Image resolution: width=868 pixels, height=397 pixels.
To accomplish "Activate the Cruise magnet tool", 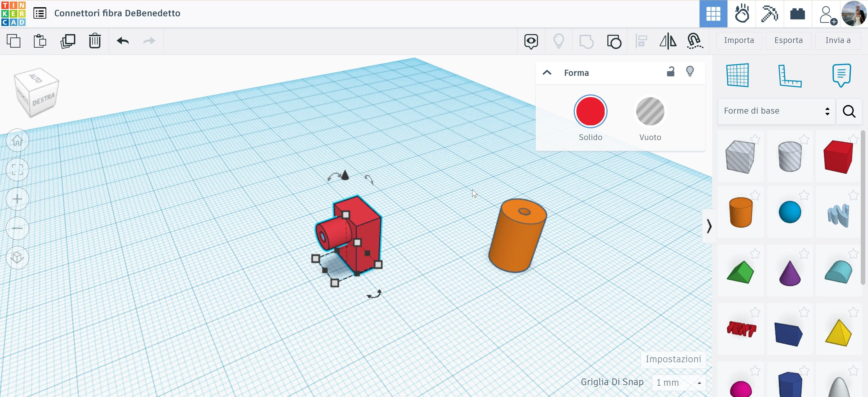I will tap(695, 41).
